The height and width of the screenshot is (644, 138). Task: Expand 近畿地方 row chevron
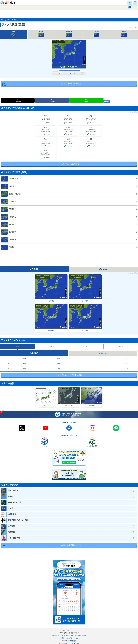click(136, 217)
